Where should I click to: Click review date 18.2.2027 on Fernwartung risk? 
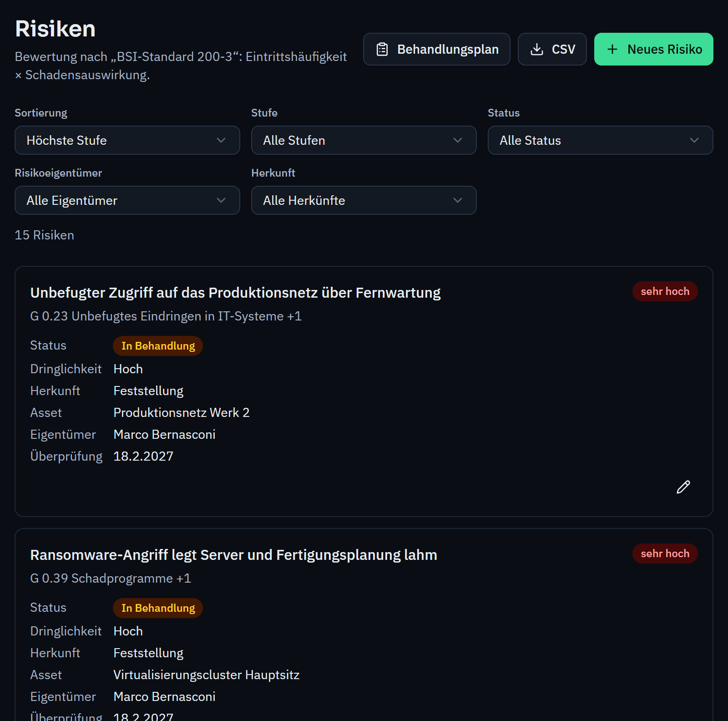(x=143, y=456)
